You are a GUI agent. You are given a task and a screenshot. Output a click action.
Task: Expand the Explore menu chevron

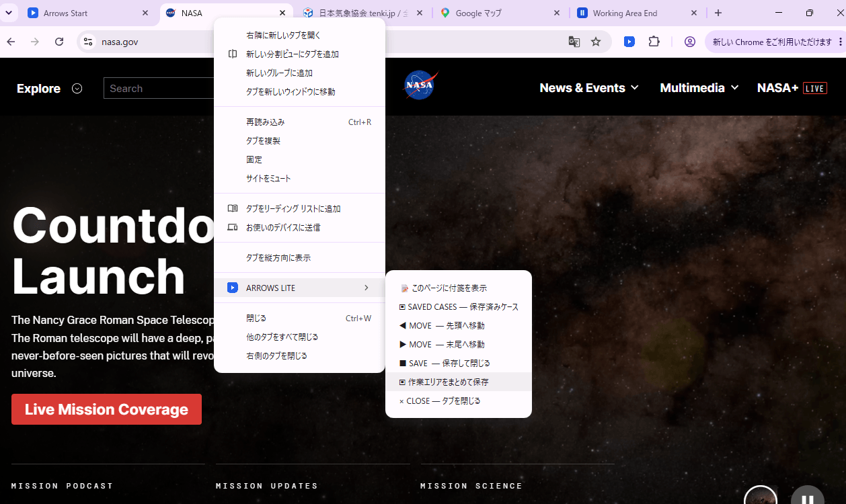click(x=77, y=89)
